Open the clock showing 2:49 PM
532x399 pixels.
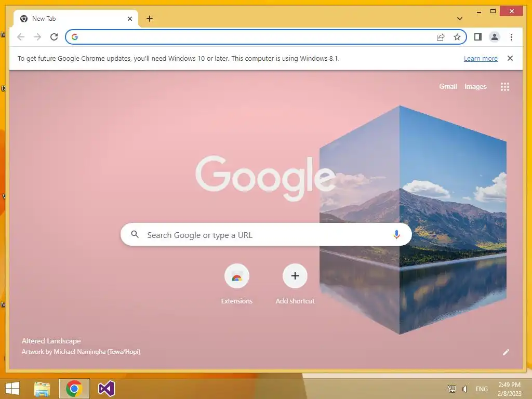509,389
